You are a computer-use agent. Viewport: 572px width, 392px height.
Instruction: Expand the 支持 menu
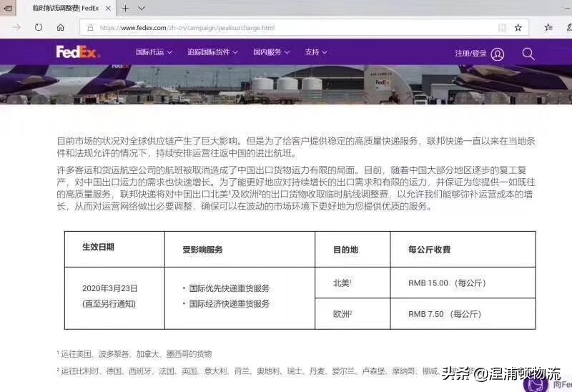(316, 52)
